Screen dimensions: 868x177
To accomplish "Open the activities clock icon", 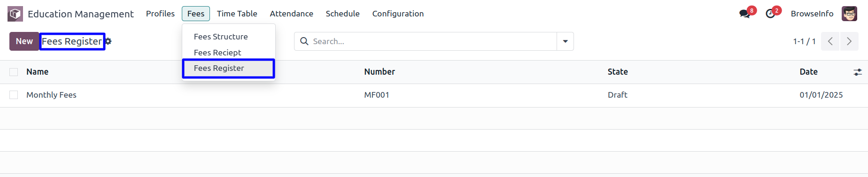I will [770, 14].
